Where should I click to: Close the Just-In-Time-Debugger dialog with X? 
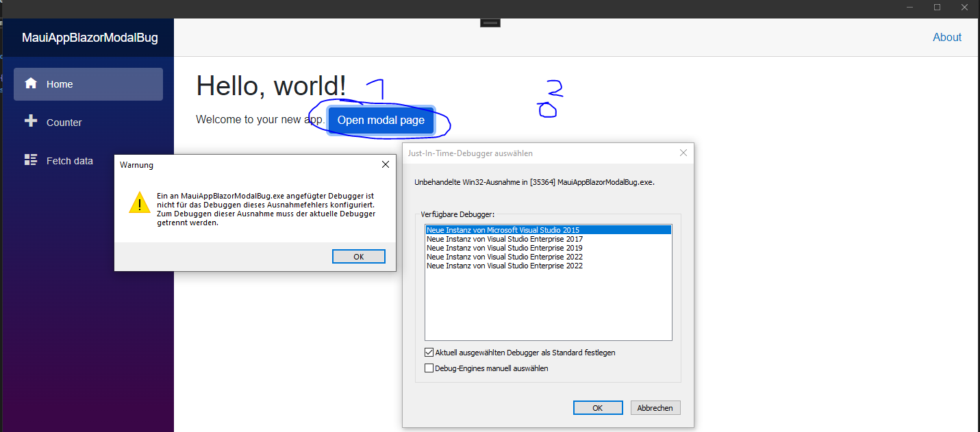[x=683, y=153]
